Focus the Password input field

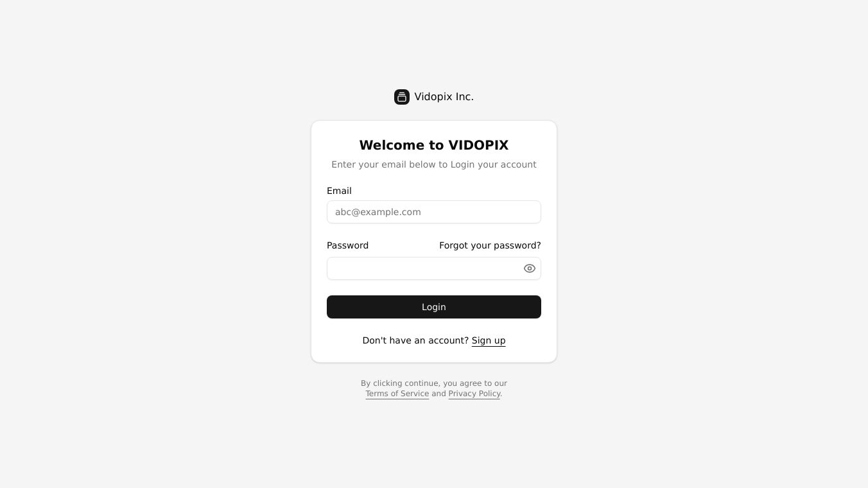tap(434, 268)
